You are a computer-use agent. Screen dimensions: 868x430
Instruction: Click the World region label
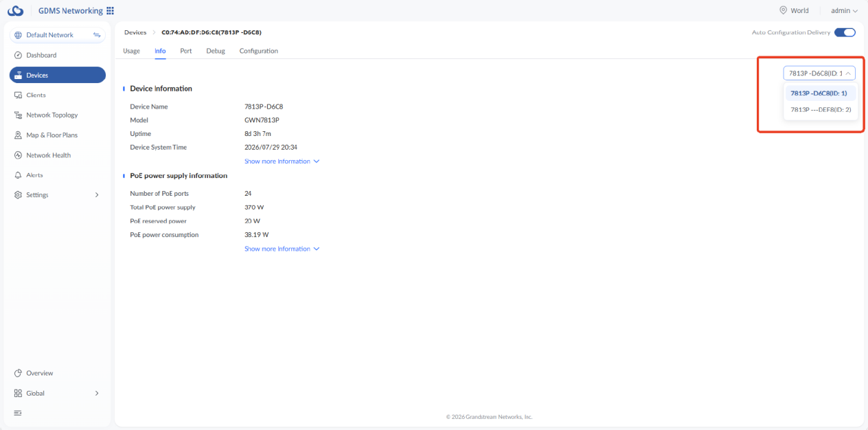(x=799, y=11)
